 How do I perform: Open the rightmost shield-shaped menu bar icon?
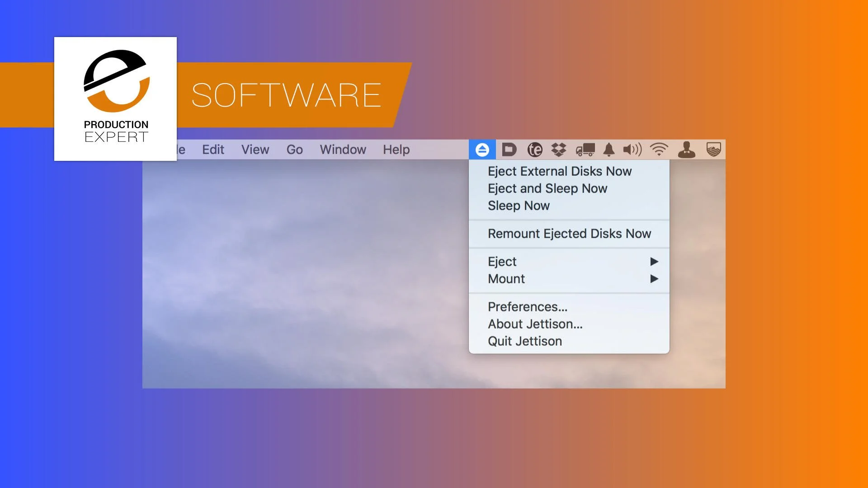(713, 149)
